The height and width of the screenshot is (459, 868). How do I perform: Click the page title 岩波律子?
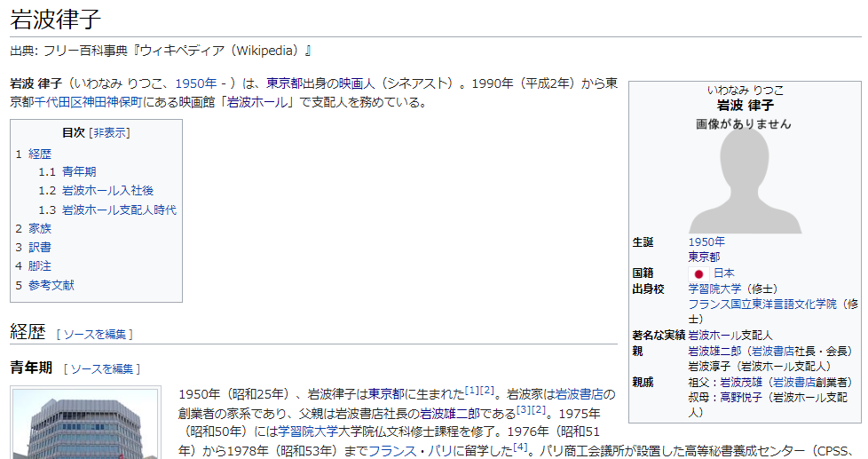56,19
